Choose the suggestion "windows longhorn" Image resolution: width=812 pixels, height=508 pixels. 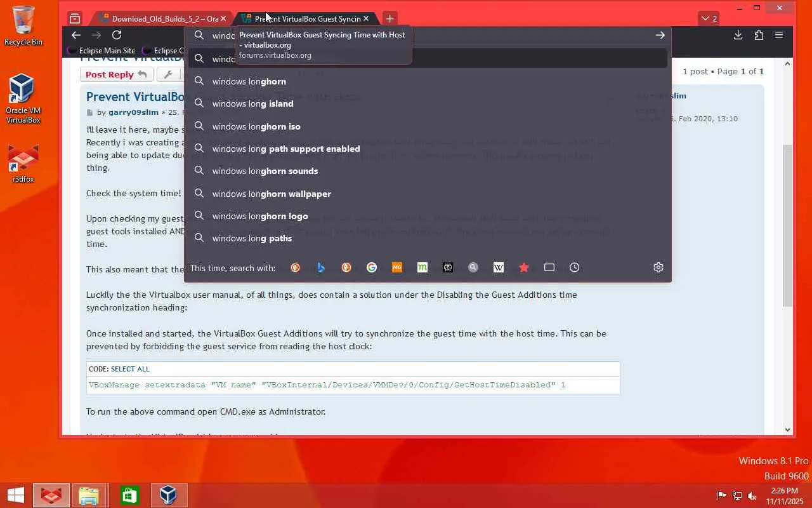pyautogui.click(x=428, y=81)
